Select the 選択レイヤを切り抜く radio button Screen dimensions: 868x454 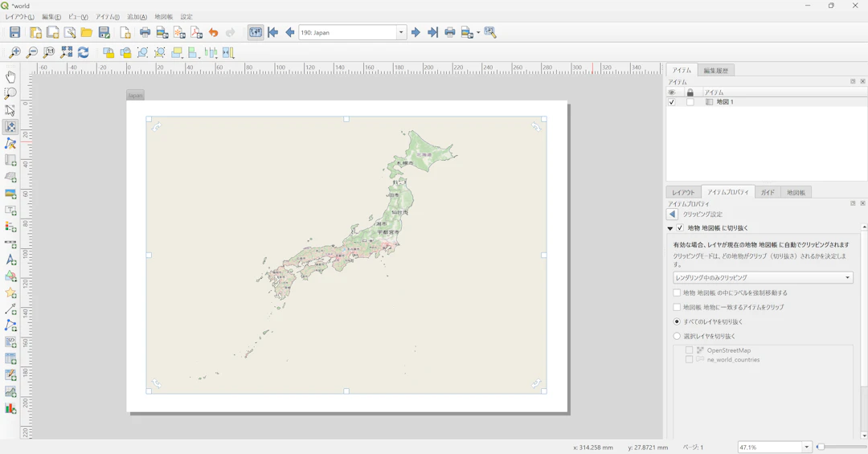677,336
